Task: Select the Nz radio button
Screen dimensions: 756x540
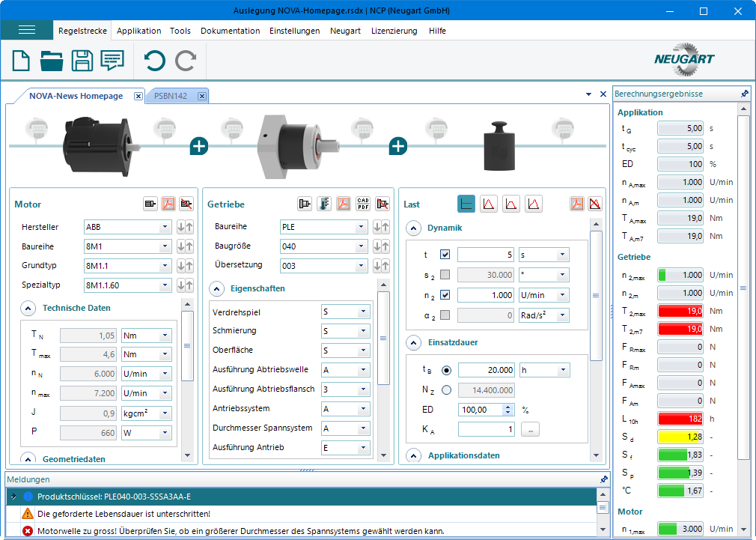Action: coord(446,390)
